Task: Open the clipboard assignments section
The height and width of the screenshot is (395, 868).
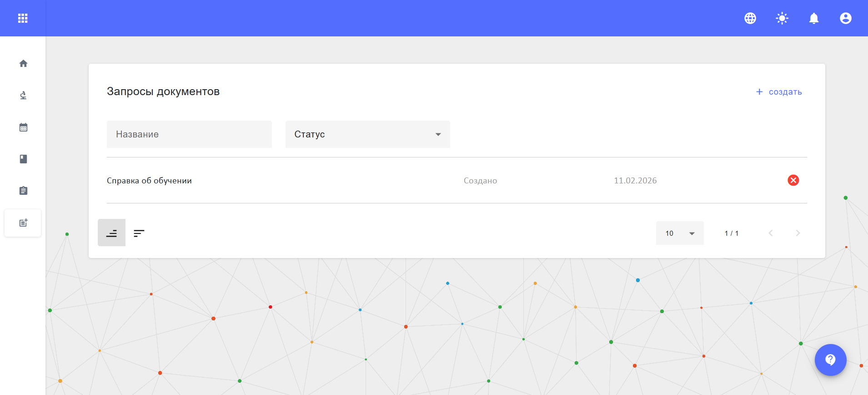Action: point(23,191)
